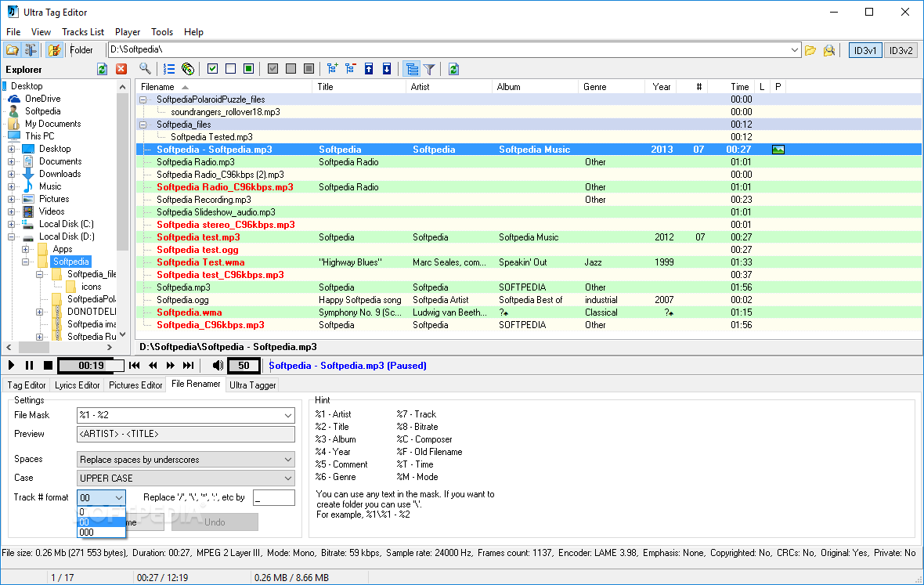Image resolution: width=924 pixels, height=585 pixels.
Task: Collapse SoftpediaPolaroidPuzzle_files group in track list
Action: point(143,99)
